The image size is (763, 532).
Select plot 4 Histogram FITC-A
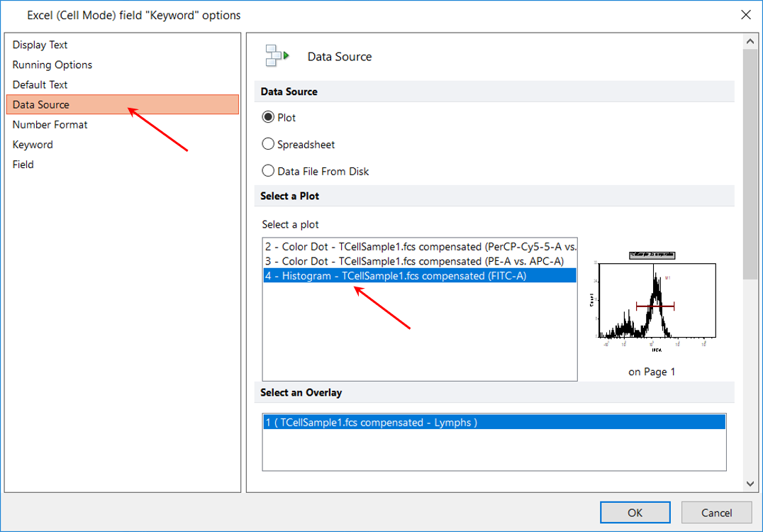coord(420,275)
